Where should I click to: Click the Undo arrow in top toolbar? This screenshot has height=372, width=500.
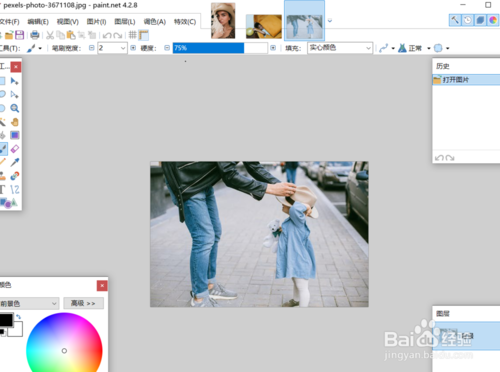(x=107, y=35)
